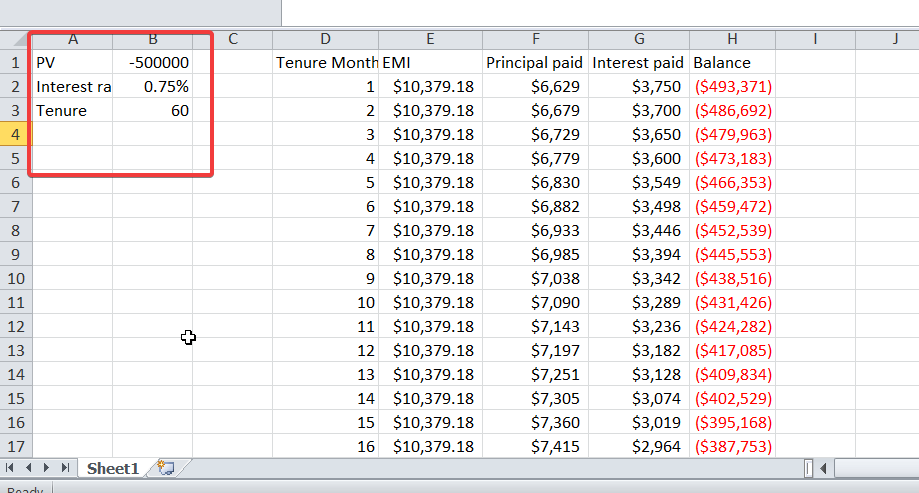Select column I header
919x493 pixels.
[x=815, y=39]
